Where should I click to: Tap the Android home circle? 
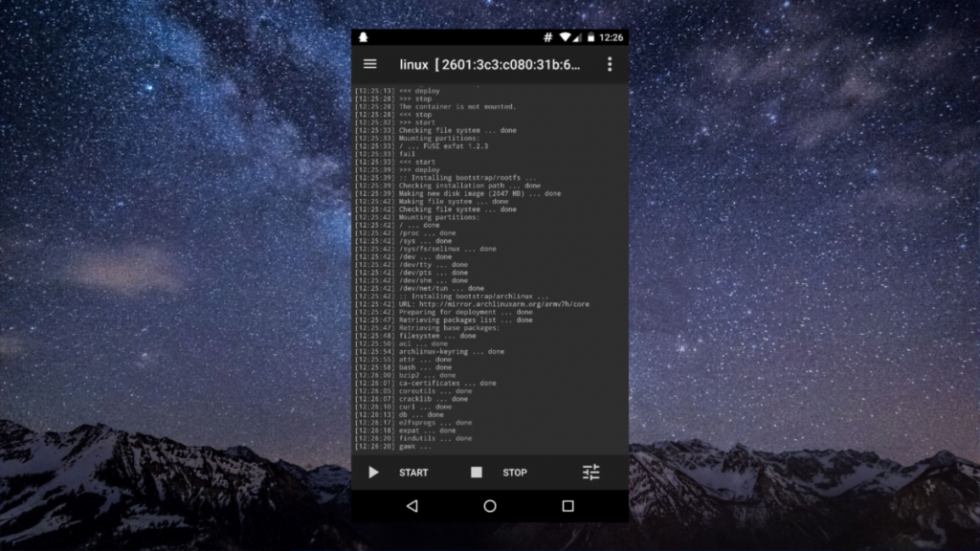(490, 506)
